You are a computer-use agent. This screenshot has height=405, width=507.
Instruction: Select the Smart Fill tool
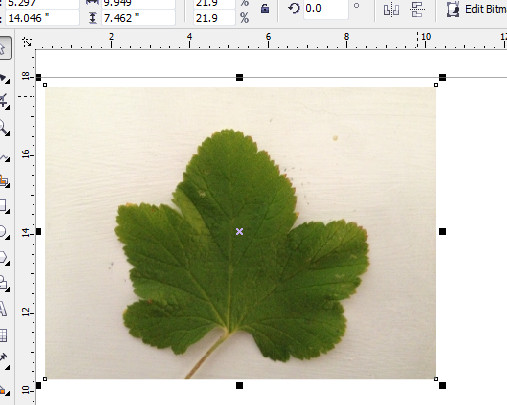pyautogui.click(x=3, y=181)
